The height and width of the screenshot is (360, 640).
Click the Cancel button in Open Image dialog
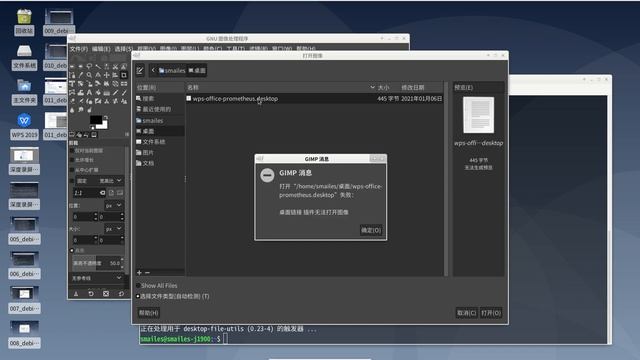click(x=466, y=313)
